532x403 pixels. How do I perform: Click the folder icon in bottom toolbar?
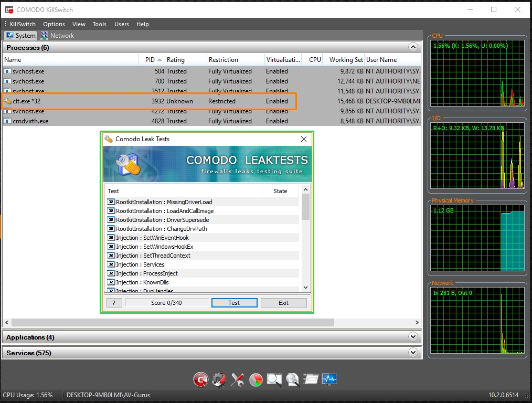311,379
